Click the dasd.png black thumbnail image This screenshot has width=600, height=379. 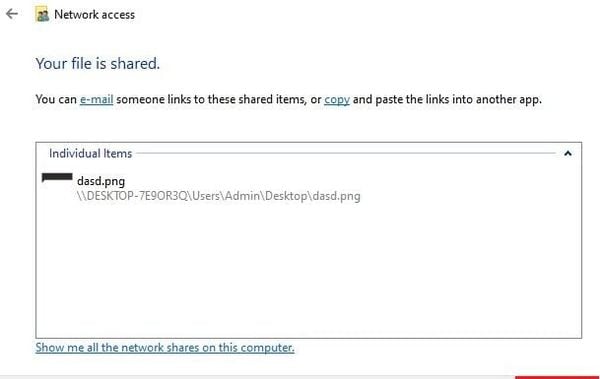click(57, 177)
